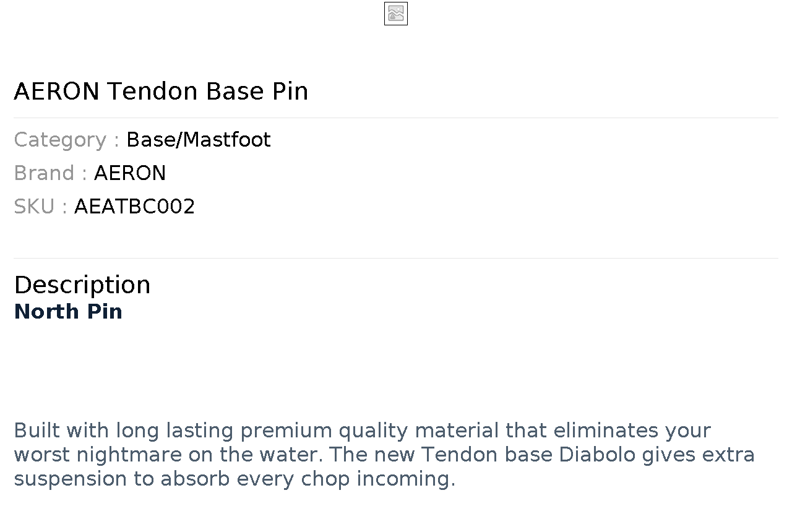This screenshot has height=532, width=792.
Task: Select the AEATBC002 SKU code
Action: [134, 207]
